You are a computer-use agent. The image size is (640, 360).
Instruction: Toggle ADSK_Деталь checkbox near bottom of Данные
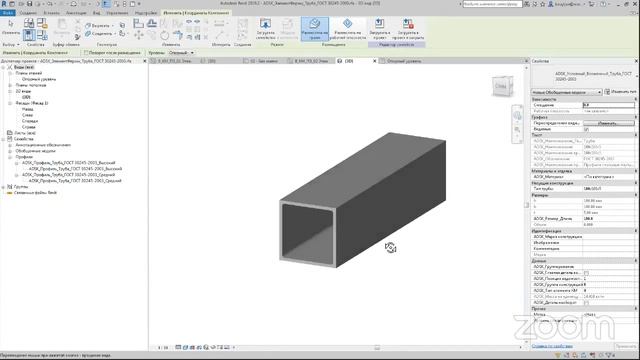tap(586, 303)
